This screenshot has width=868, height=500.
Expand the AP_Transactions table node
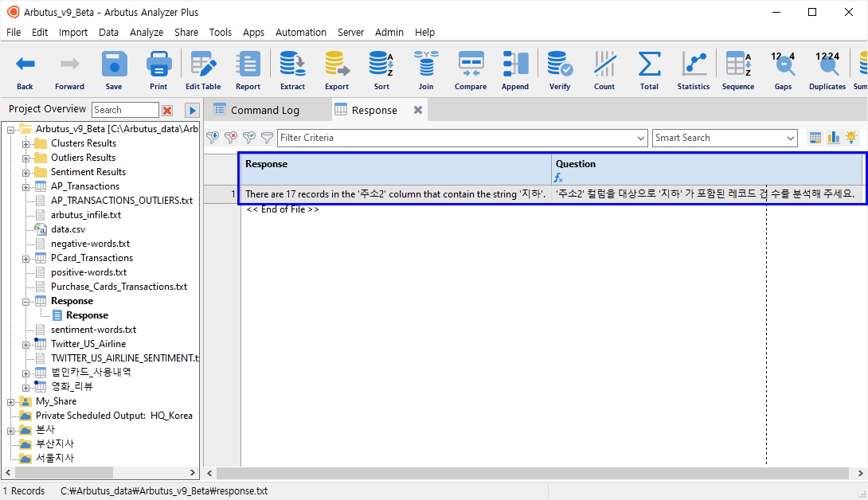pos(25,187)
